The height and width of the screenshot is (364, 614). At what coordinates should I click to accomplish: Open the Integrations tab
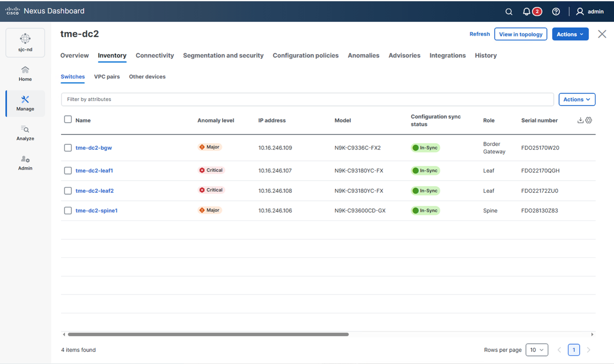click(x=447, y=55)
